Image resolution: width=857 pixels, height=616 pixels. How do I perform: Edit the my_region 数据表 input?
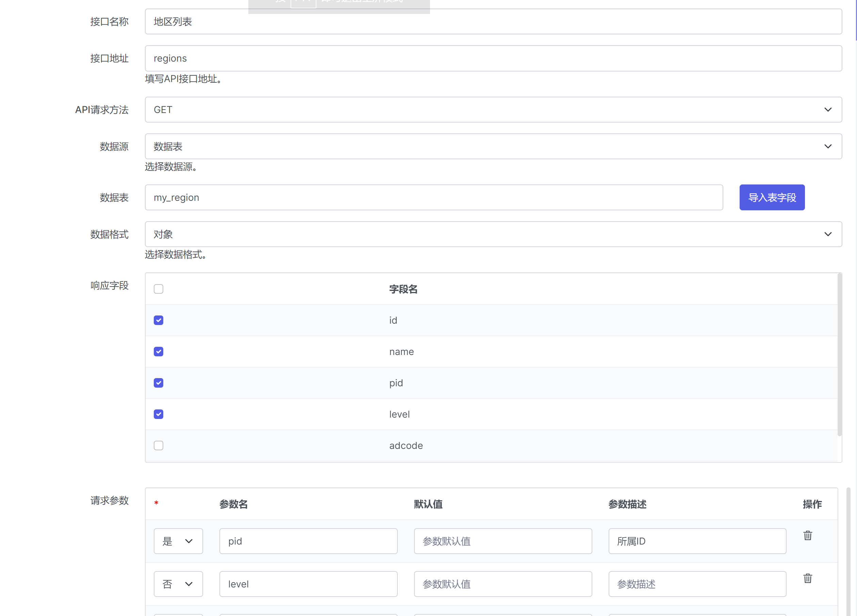[433, 197]
